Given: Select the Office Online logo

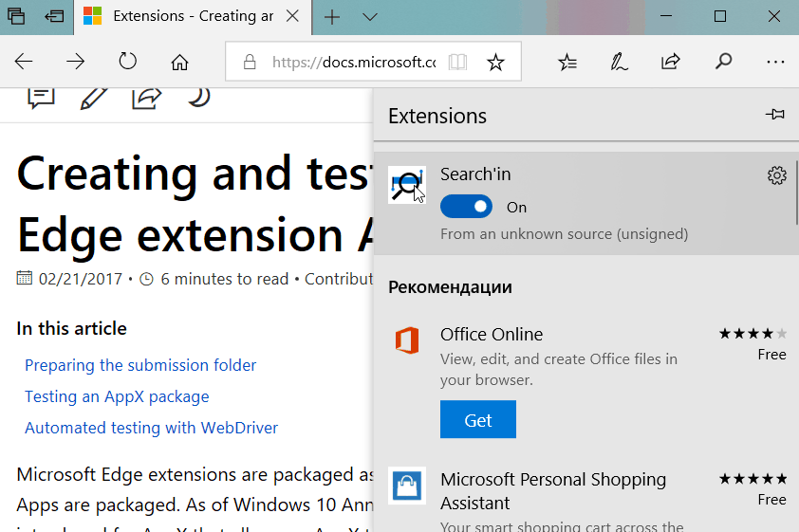Looking at the screenshot, I should point(407,340).
